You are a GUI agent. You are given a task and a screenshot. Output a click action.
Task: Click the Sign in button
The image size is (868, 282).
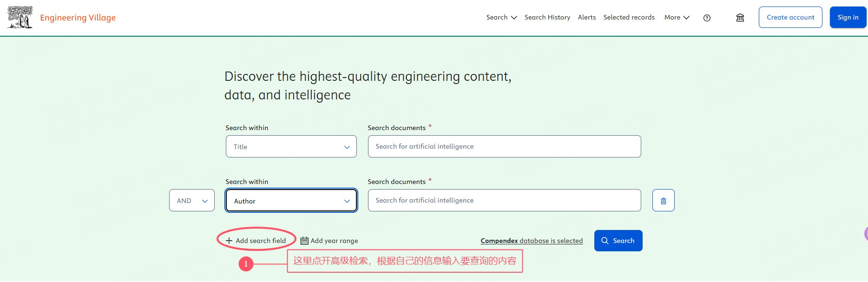[848, 17]
